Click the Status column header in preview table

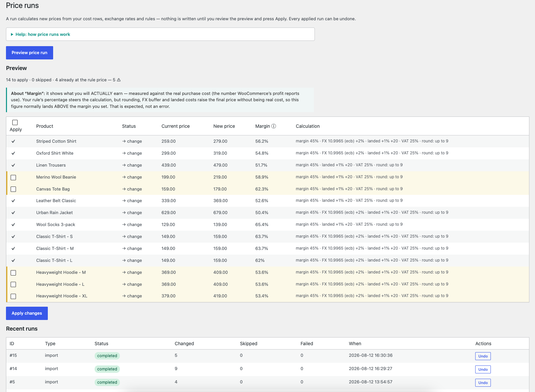click(x=129, y=126)
